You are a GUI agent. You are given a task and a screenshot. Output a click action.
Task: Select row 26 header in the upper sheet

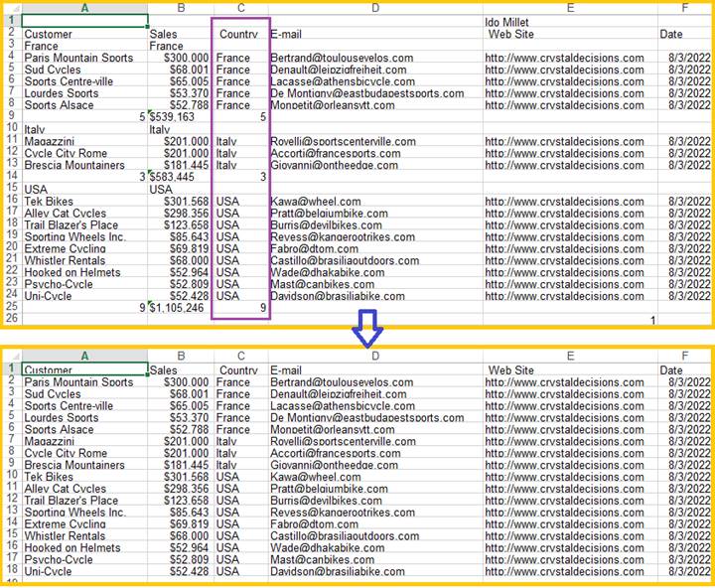click(x=11, y=320)
